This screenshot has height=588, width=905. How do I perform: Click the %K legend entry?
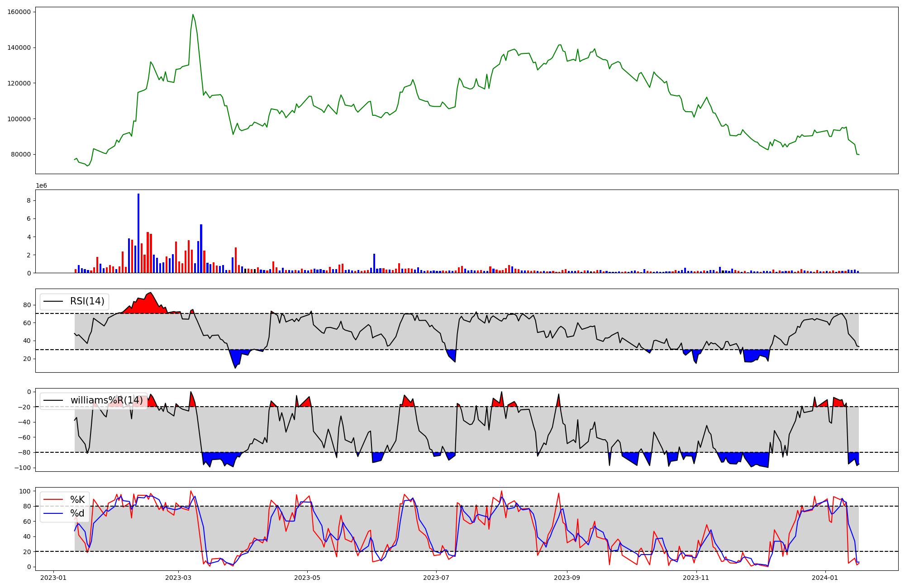(77, 499)
